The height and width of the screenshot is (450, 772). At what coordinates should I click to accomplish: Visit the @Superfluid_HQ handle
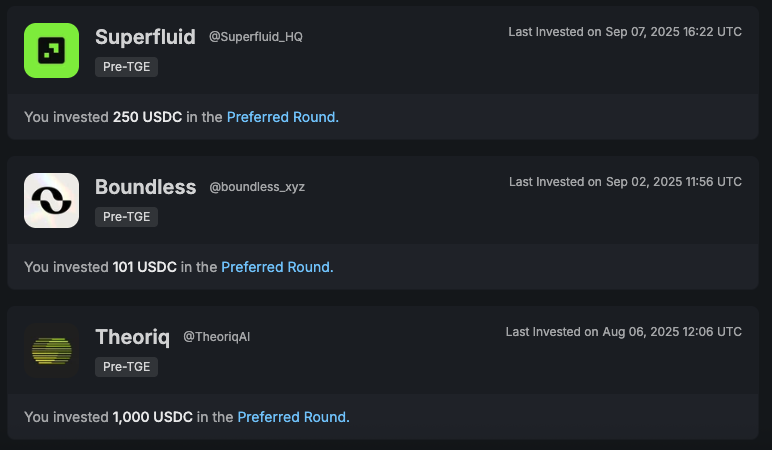[x=256, y=37]
